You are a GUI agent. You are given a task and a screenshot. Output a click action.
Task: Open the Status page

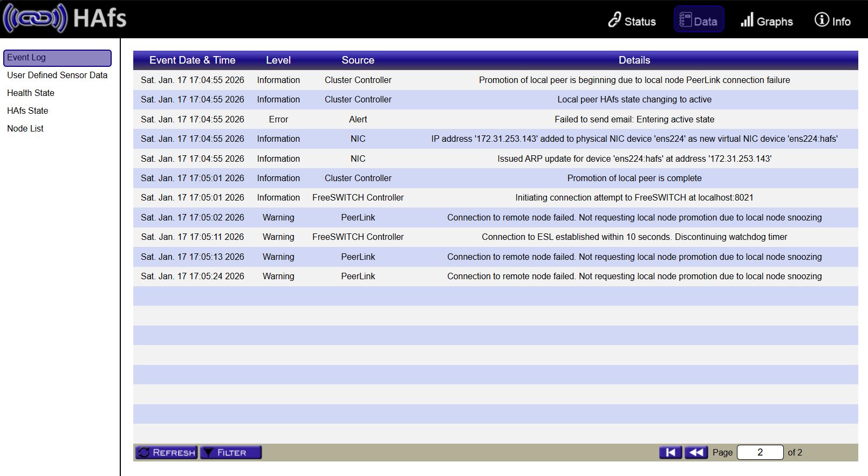[x=632, y=20]
